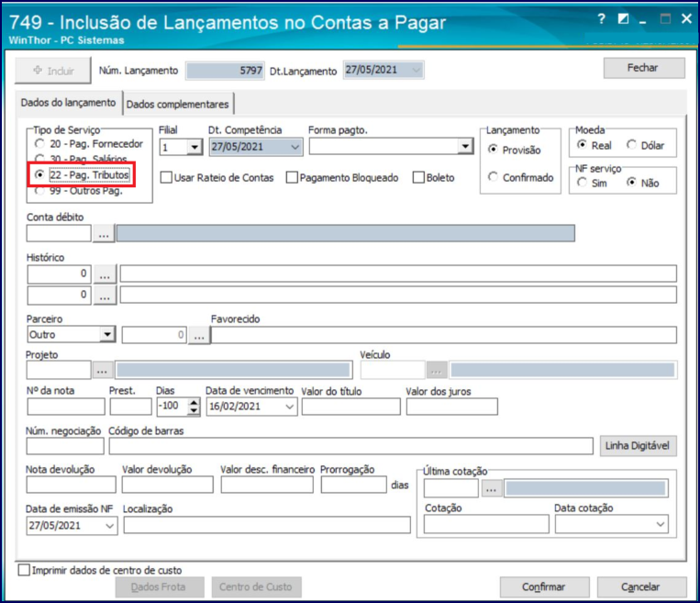Open first Histórico lookup ellipsis button

pyautogui.click(x=105, y=274)
